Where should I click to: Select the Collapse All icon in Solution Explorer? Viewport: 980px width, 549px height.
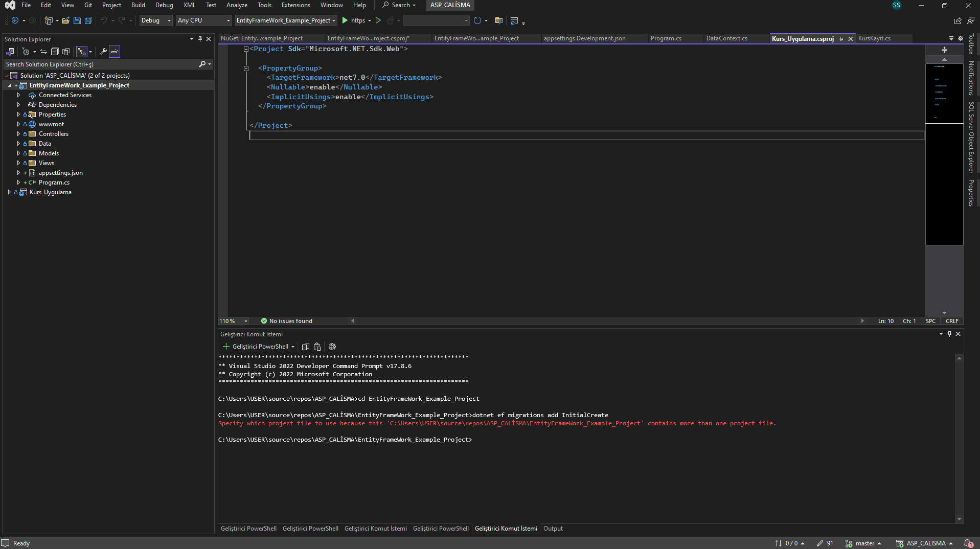click(55, 51)
